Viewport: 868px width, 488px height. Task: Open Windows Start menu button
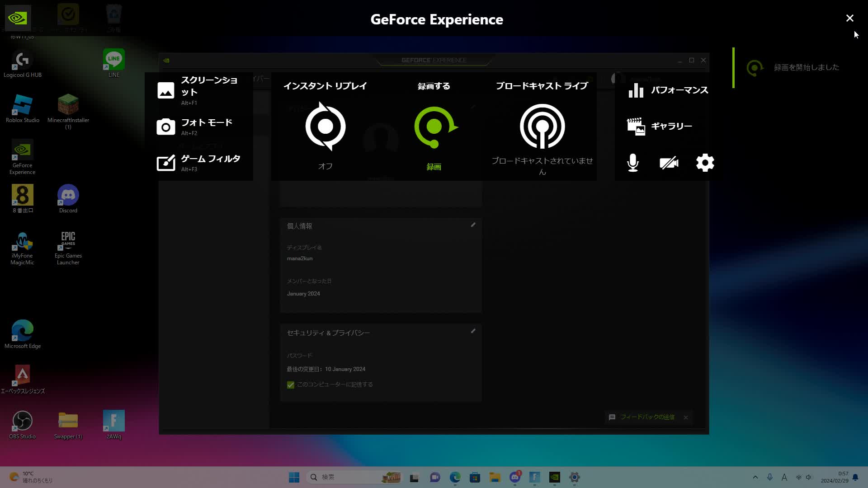click(x=294, y=477)
